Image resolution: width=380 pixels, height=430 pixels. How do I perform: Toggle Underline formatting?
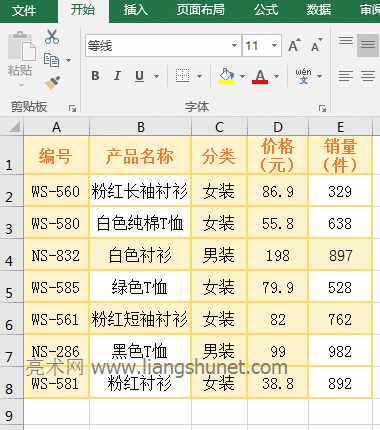coord(140,76)
